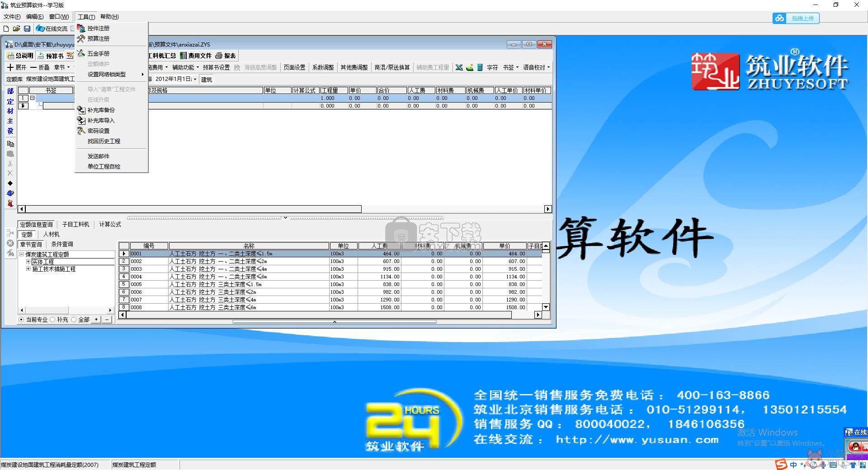
Task: Click the green edit pencil icon
Action: tap(470, 67)
